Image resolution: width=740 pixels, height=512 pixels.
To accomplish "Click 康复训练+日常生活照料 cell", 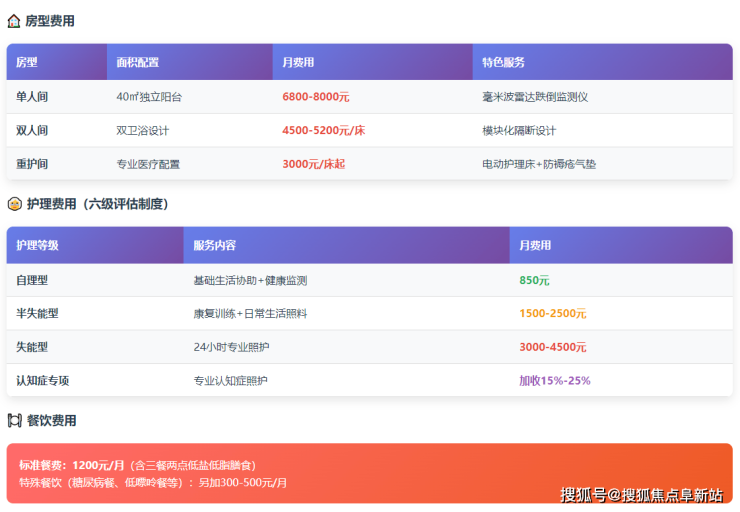I will (x=251, y=313).
